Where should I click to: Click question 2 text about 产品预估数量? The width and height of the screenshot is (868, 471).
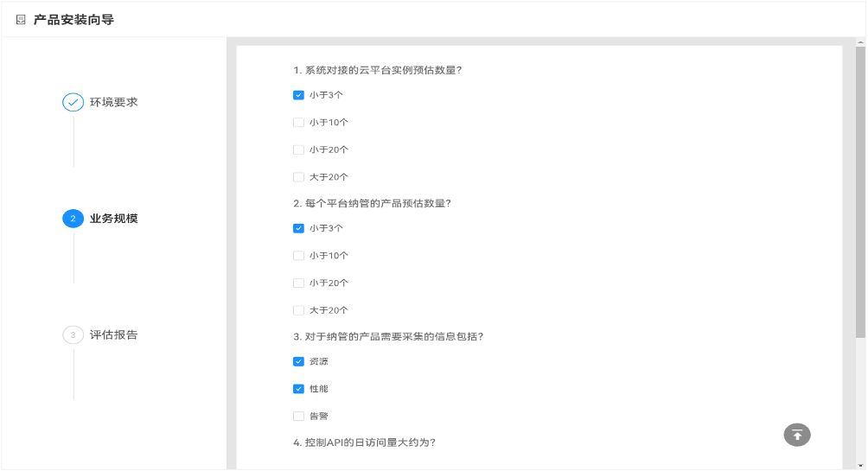[x=372, y=204]
